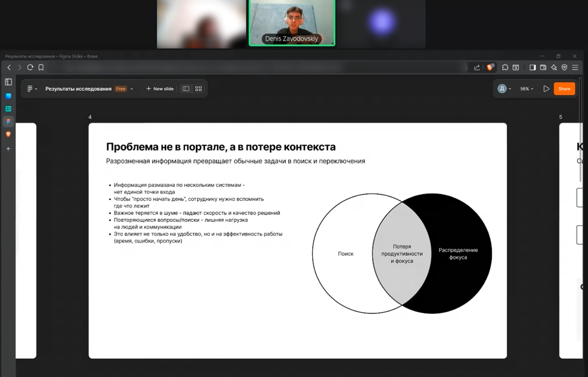Image resolution: width=588 pixels, height=377 pixels.
Task: Switch to single slide view
Action: pyautogui.click(x=186, y=89)
